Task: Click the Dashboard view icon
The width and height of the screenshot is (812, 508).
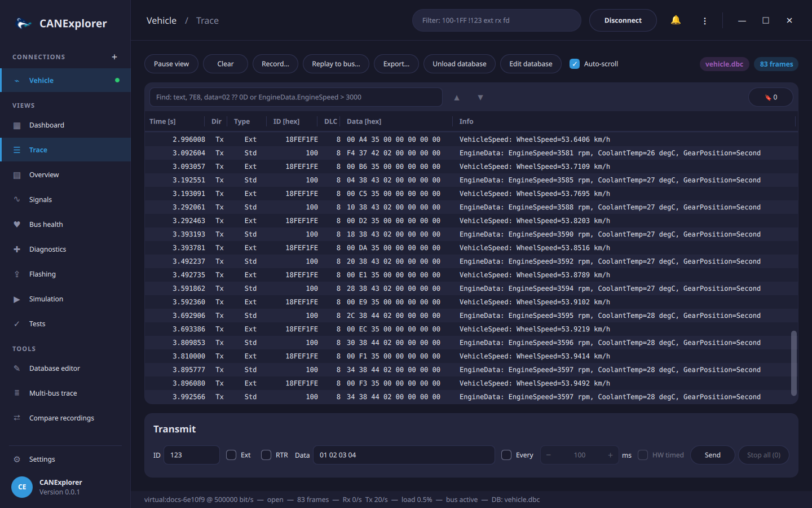Action: (17, 125)
